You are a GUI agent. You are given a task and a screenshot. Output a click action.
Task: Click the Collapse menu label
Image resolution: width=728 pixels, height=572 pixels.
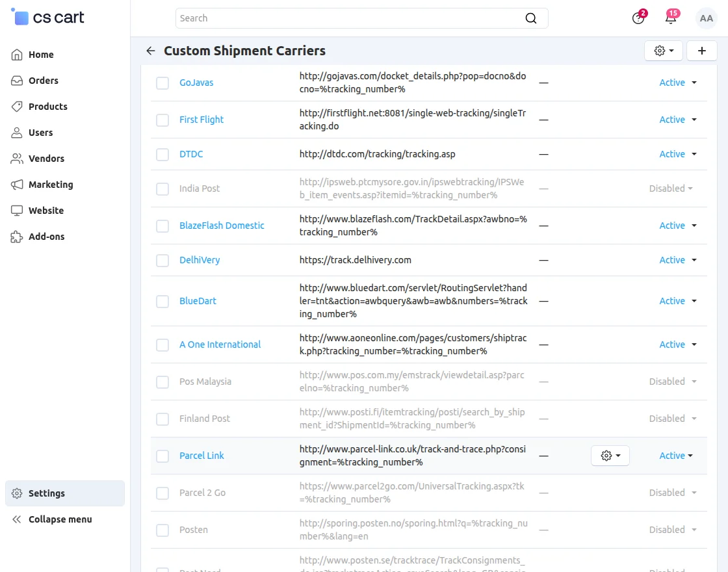(x=60, y=519)
